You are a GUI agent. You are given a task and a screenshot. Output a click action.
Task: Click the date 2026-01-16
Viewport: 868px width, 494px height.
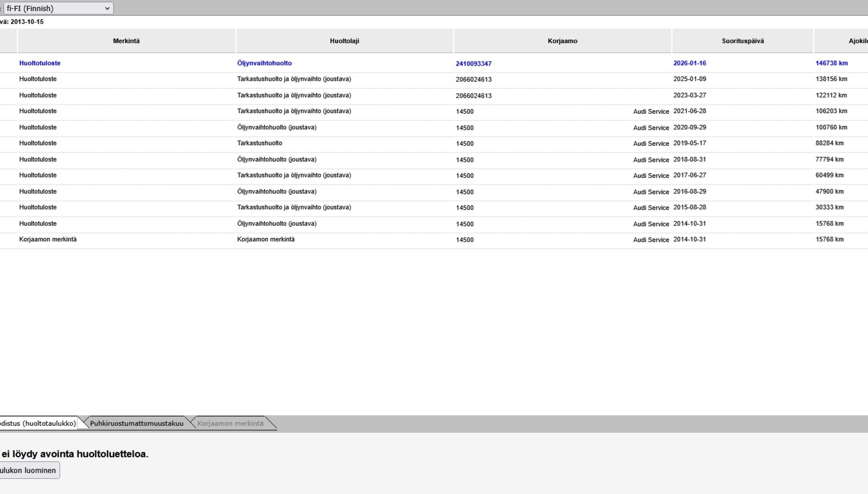coord(689,63)
